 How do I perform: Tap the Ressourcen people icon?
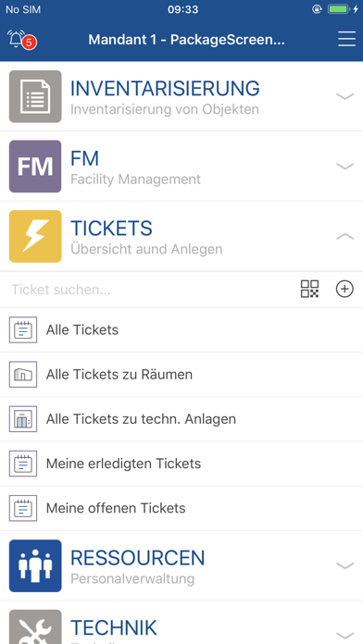click(x=35, y=565)
